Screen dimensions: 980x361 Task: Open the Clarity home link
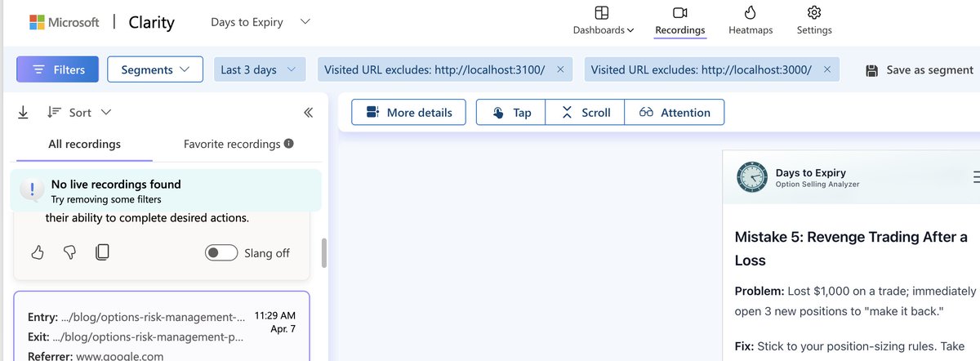(x=151, y=22)
